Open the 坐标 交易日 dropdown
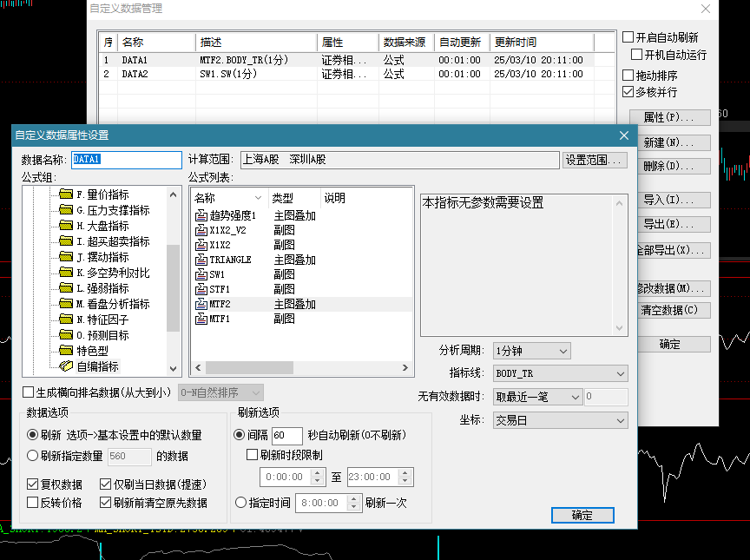 click(560, 421)
